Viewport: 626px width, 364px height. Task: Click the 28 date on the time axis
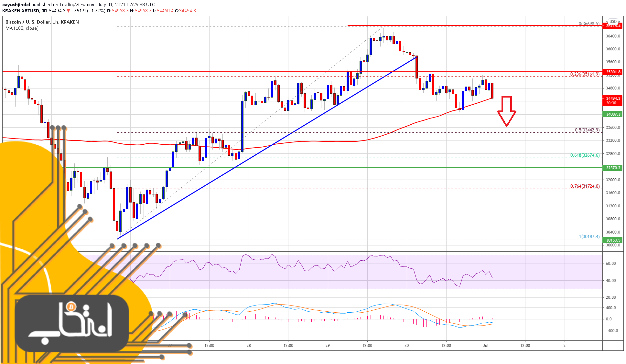pyautogui.click(x=249, y=346)
